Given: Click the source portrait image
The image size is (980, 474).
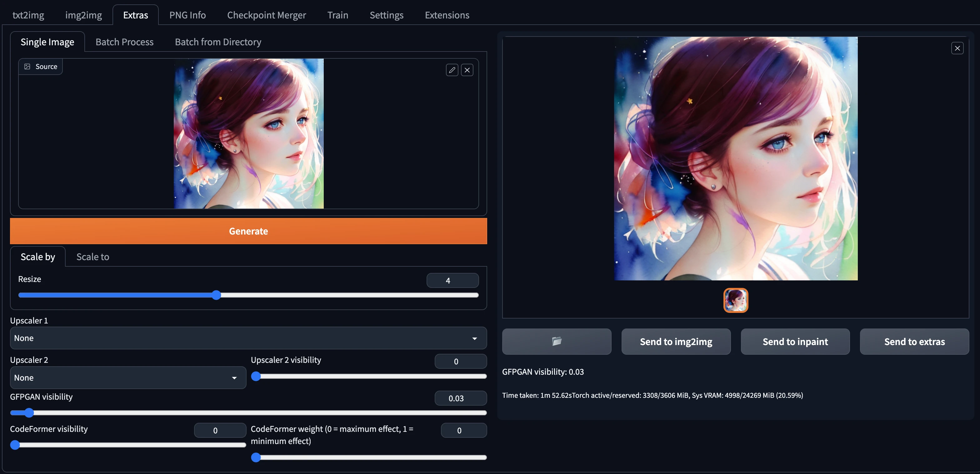Looking at the screenshot, I should point(249,133).
